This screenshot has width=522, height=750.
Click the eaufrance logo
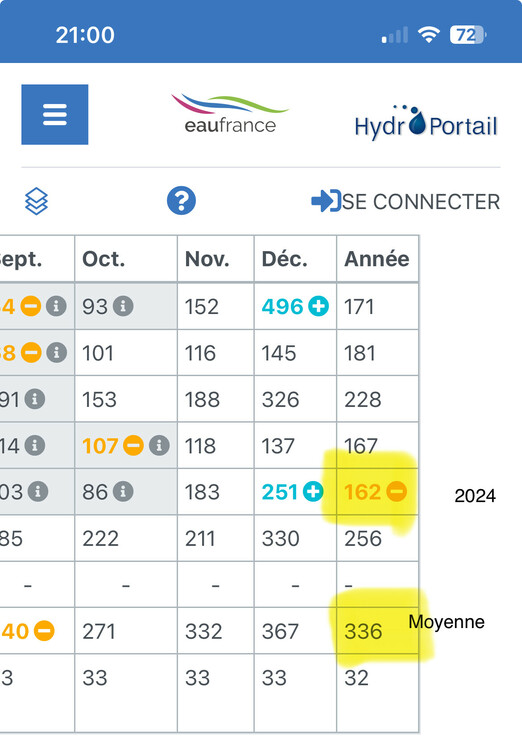(230, 114)
